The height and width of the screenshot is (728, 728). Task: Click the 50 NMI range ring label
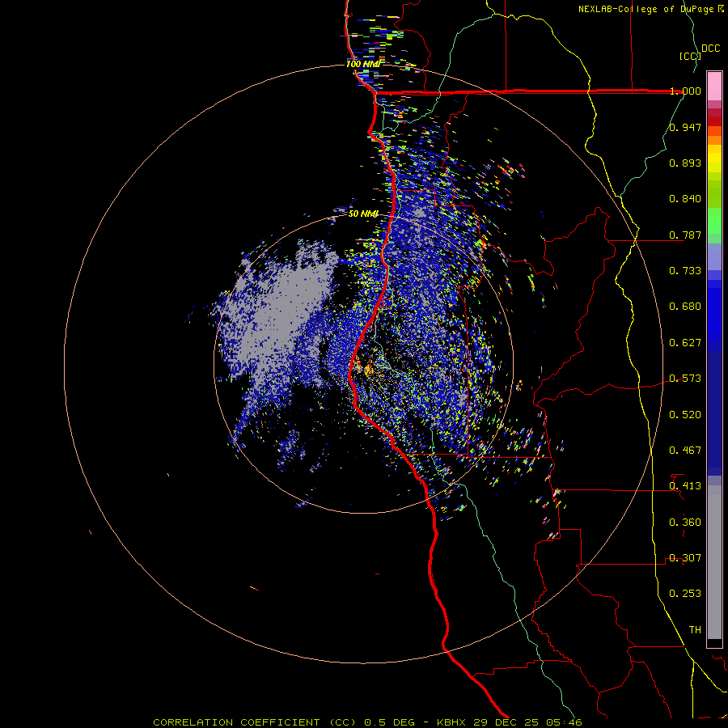coord(363,214)
